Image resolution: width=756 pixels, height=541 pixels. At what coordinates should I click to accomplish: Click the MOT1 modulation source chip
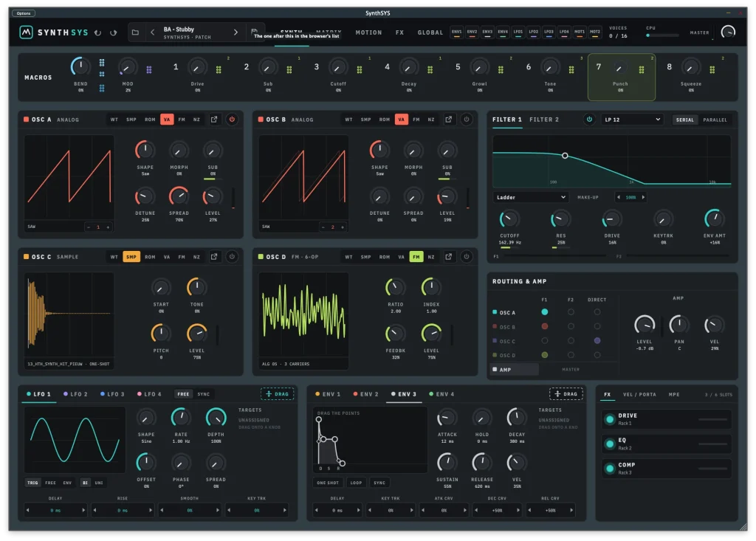[x=580, y=32]
